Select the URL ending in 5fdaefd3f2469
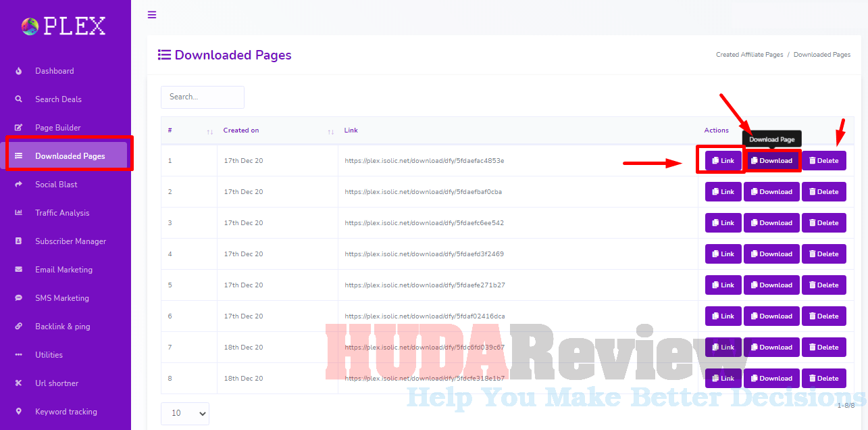This screenshot has width=868, height=430. [424, 254]
